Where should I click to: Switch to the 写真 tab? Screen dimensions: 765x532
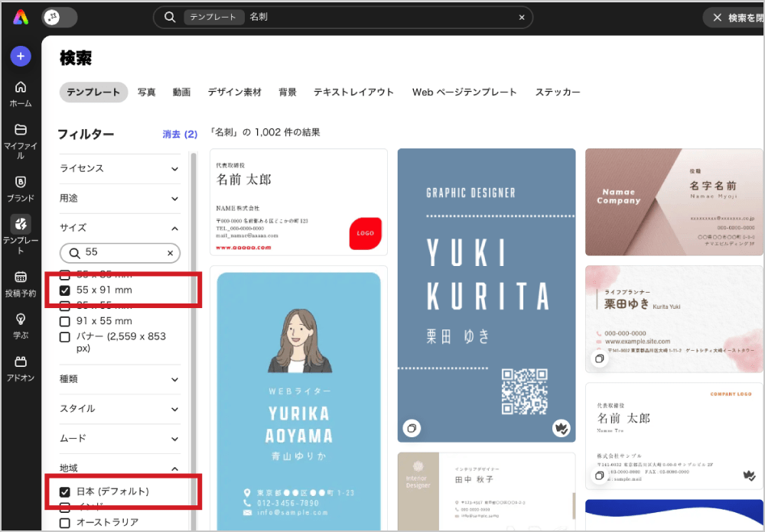[146, 92]
